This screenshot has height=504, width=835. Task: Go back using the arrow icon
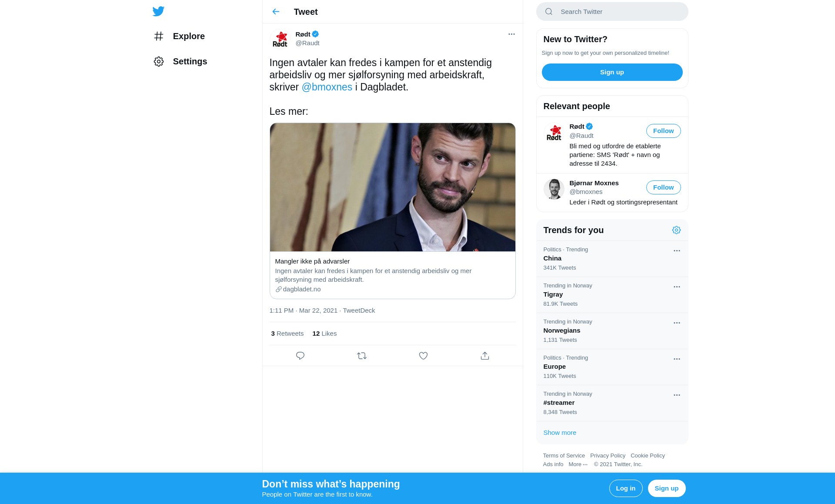coord(276,12)
